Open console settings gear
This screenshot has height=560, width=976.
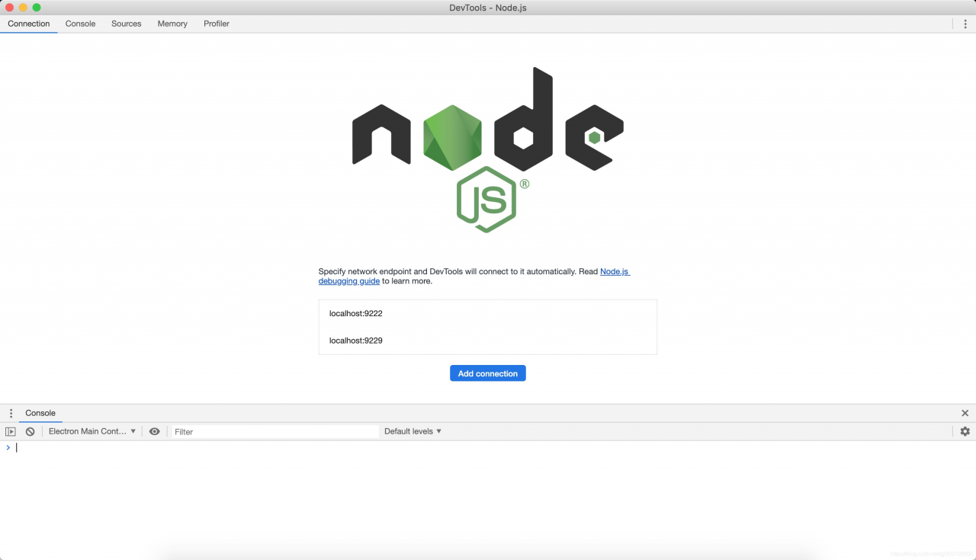pos(965,431)
